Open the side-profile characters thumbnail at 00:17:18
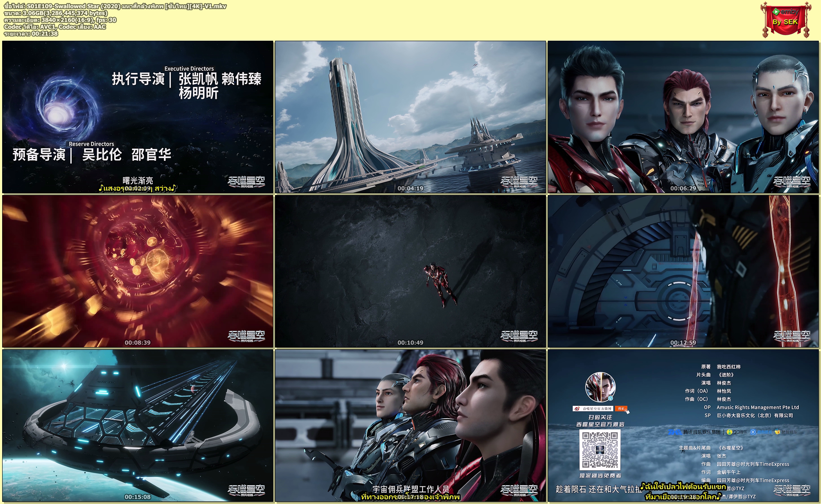821x504 pixels. pyautogui.click(x=410, y=426)
